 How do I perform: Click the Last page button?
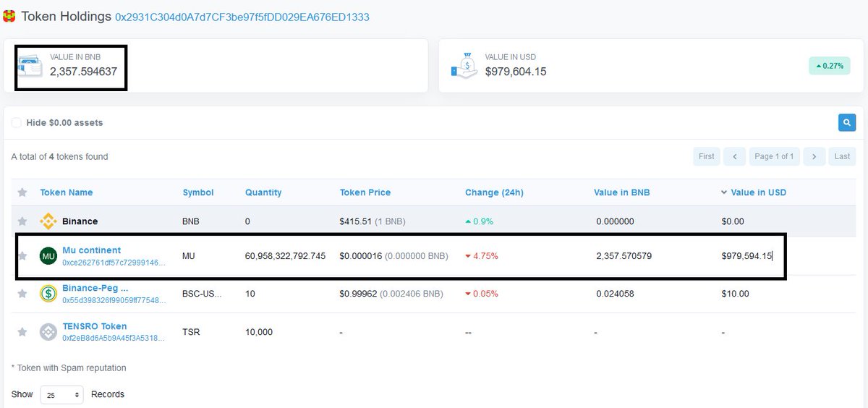coord(842,156)
